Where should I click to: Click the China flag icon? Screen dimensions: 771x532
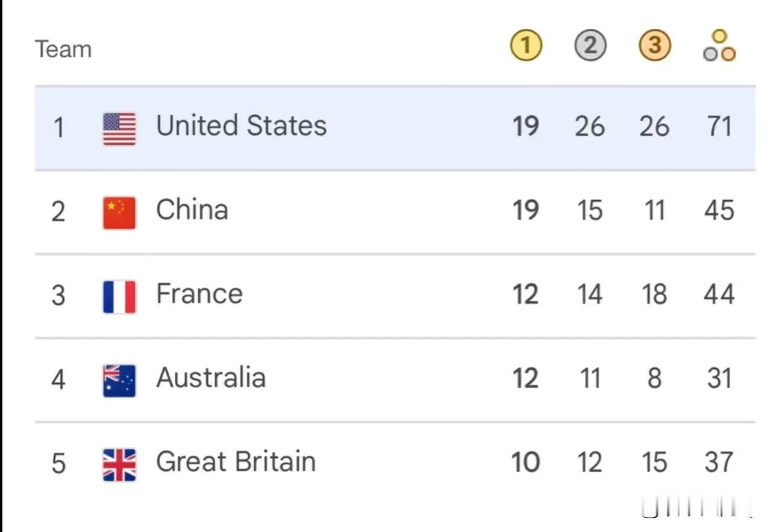pos(119,213)
